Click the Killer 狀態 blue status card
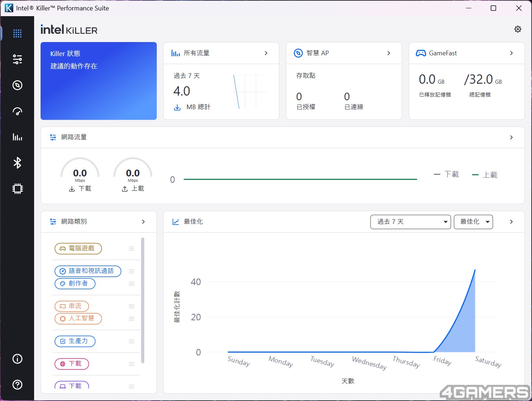The width and height of the screenshot is (532, 401). [99, 81]
